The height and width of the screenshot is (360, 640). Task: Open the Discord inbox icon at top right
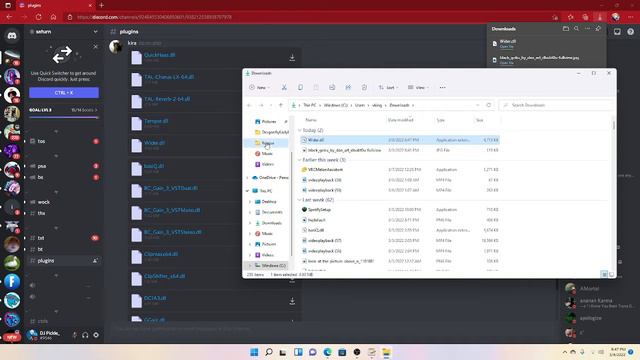617,31
